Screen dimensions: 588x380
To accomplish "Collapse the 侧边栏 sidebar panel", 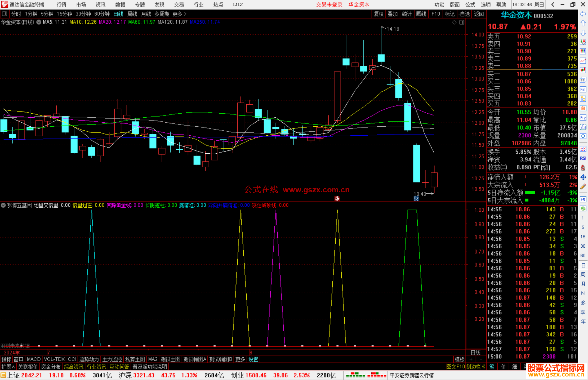I will [x=476, y=367].
